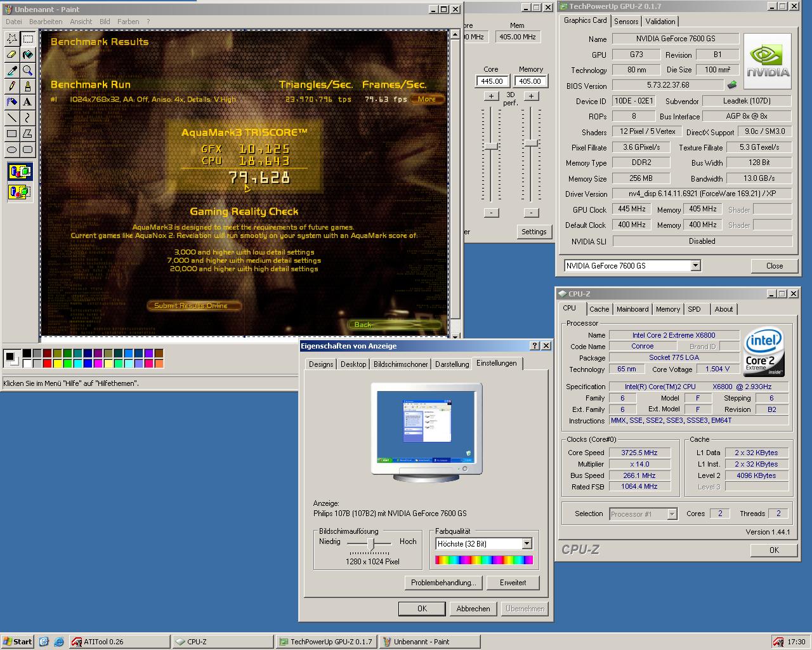Click the NVIDIA logo in GPU-Z
Viewport: 812px width, 650px height.
click(768, 61)
